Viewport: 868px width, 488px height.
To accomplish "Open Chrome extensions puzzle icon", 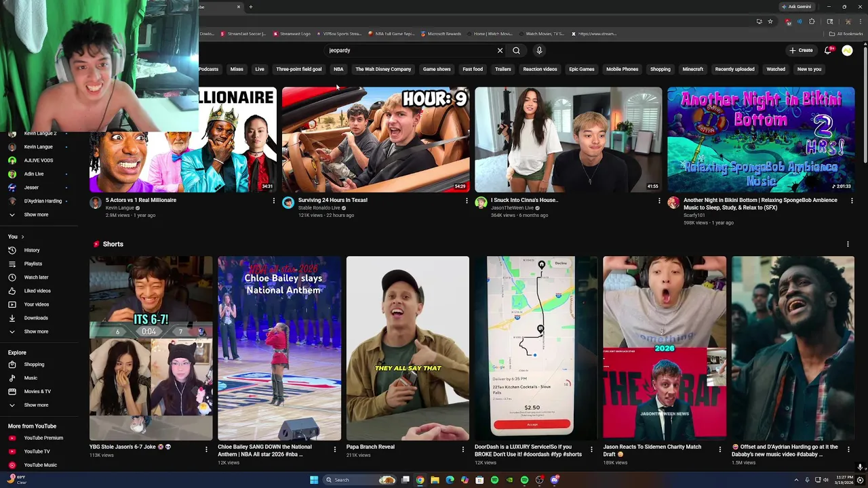I will (x=812, y=21).
